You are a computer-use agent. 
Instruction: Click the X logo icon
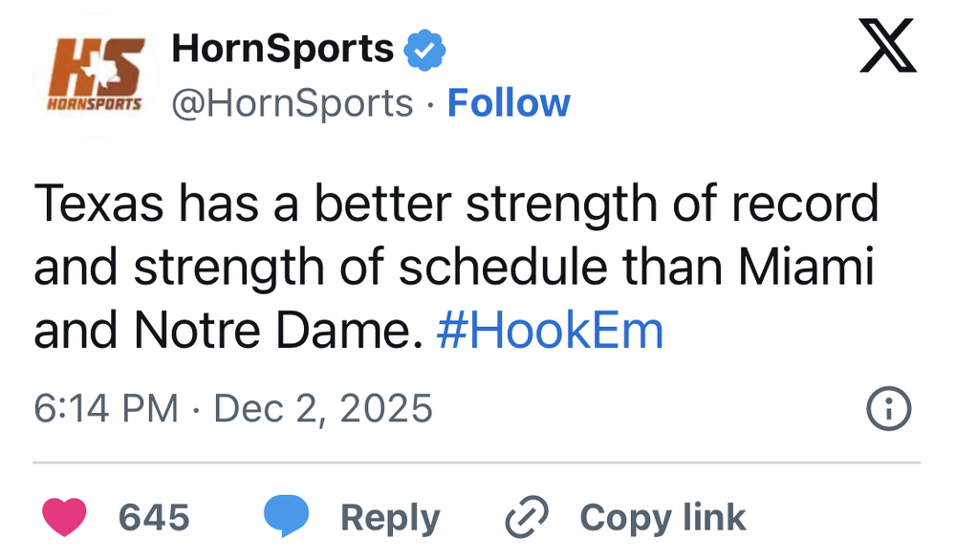pos(887,48)
